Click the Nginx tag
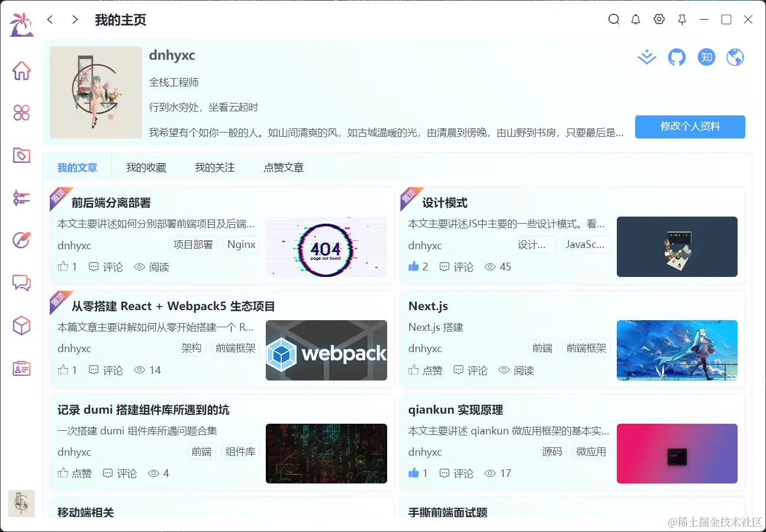Screen dimensions: 766x532 [242, 245]
